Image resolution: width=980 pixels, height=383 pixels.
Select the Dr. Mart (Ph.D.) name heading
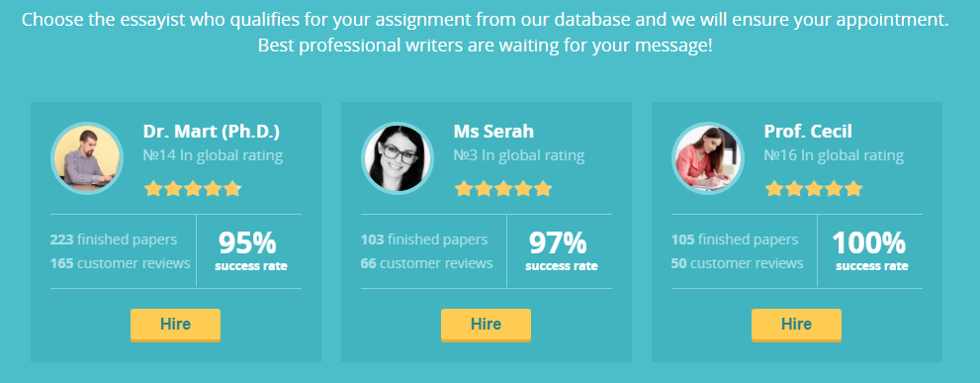pyautogui.click(x=212, y=132)
